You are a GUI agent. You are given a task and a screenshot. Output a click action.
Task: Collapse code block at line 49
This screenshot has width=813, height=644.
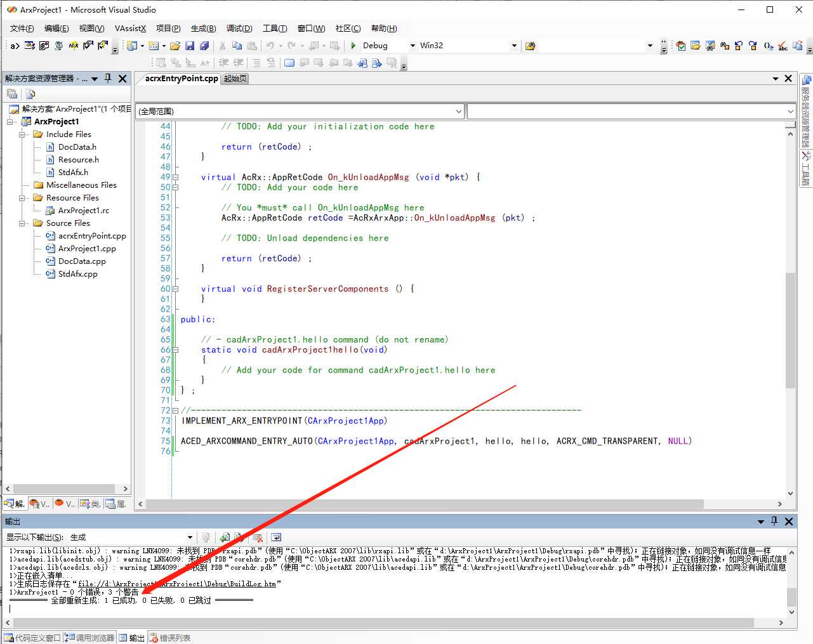tap(176, 178)
